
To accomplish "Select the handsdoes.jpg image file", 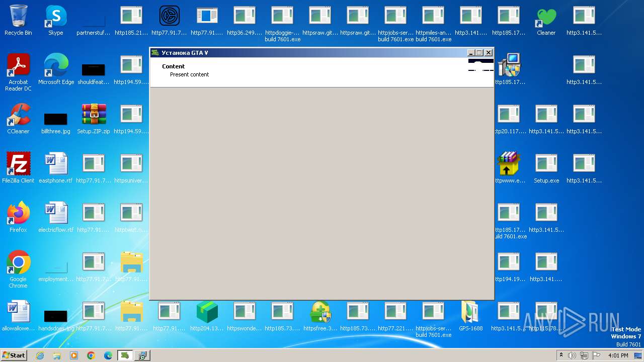I will pos(56,321).
